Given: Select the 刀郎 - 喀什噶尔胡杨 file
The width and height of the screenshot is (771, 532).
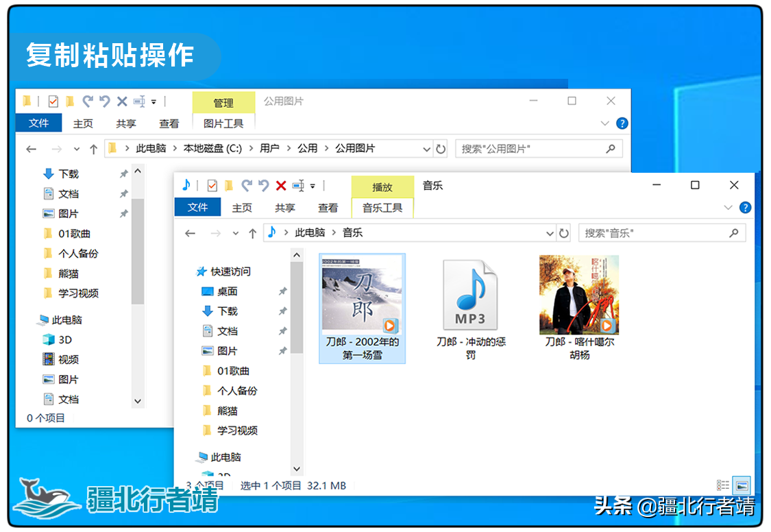Looking at the screenshot, I should (579, 309).
